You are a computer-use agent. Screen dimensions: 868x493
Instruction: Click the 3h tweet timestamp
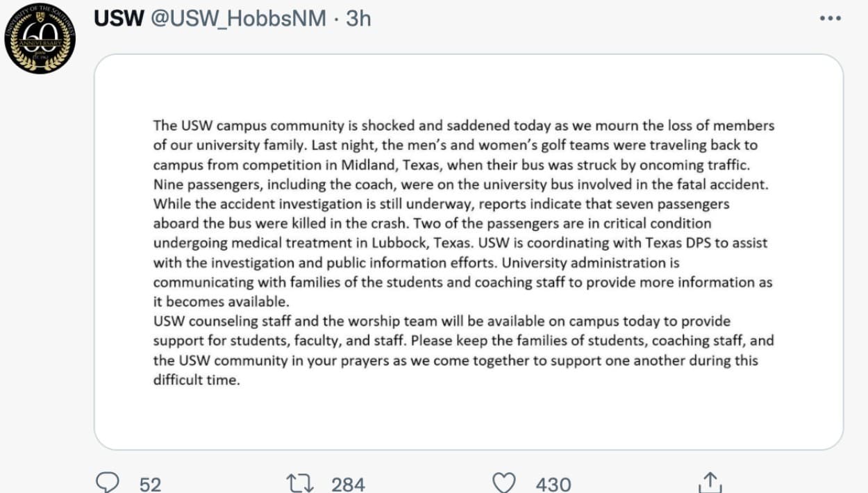coord(358,19)
